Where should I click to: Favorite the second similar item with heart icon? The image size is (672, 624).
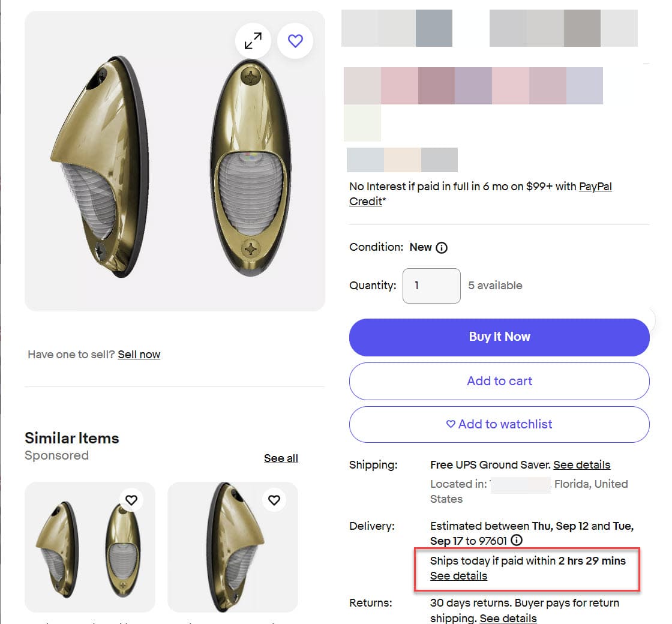pos(274,500)
